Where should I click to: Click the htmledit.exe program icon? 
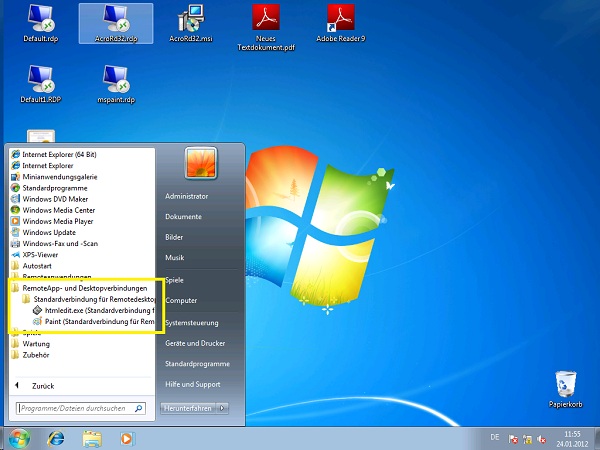click(x=38, y=310)
